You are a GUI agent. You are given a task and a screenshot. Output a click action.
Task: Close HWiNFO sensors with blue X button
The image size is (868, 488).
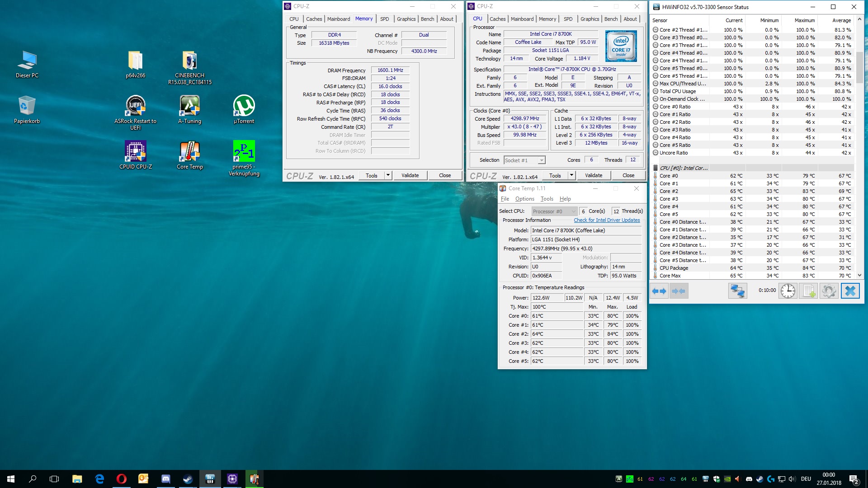850,291
